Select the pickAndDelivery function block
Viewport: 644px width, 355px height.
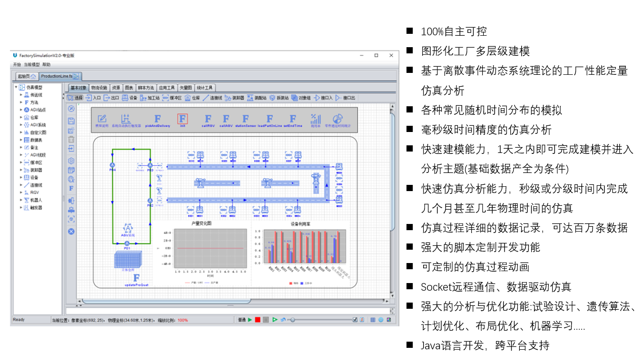click(158, 121)
